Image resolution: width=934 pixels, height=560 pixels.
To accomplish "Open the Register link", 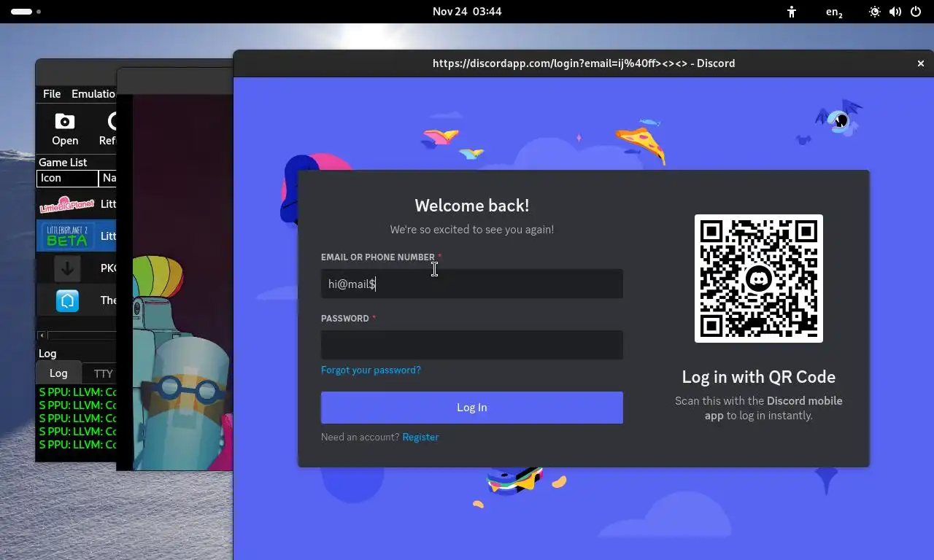I will pyautogui.click(x=420, y=437).
